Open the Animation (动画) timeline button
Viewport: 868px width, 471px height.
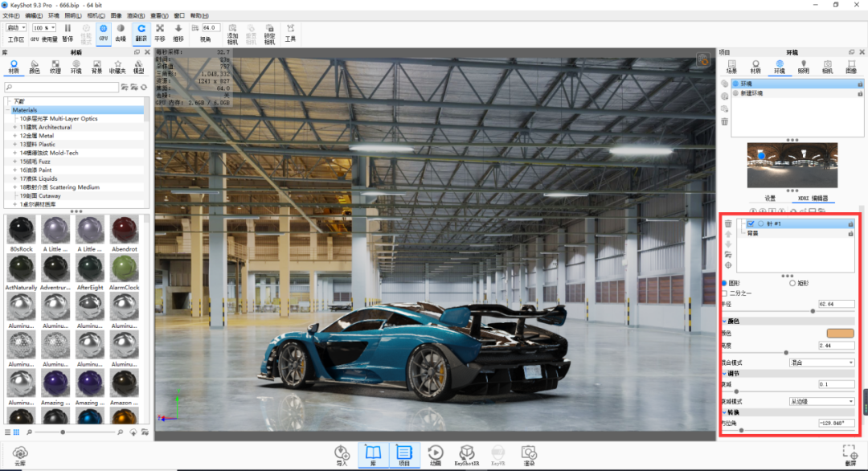tap(435, 456)
